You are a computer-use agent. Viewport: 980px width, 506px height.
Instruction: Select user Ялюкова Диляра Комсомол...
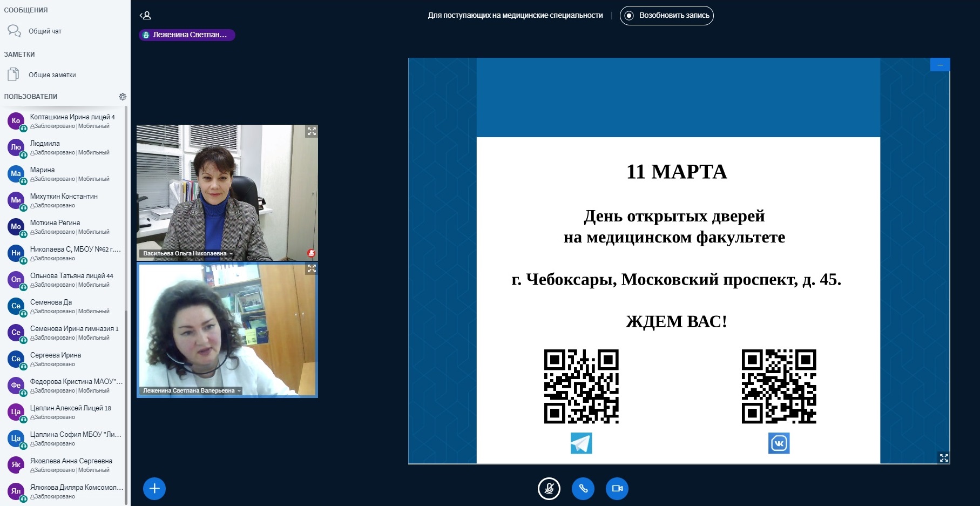(64, 491)
